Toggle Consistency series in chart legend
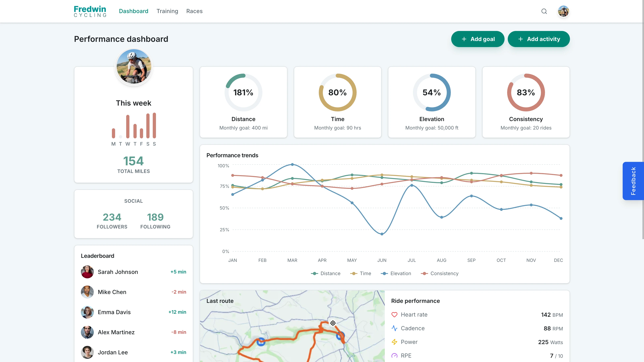The image size is (644, 362). pos(440,273)
